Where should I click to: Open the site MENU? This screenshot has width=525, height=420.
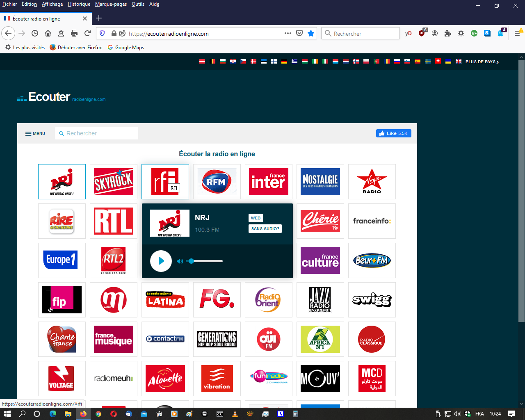35,134
